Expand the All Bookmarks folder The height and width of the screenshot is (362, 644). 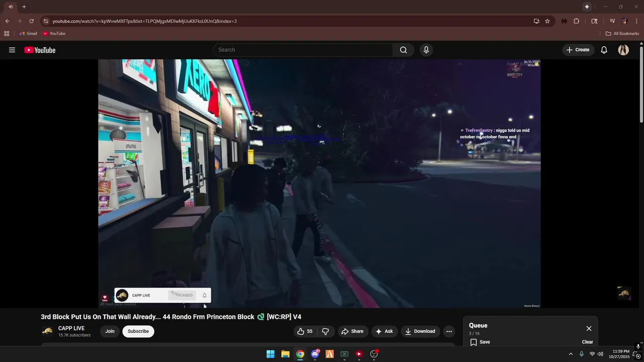[622, 34]
